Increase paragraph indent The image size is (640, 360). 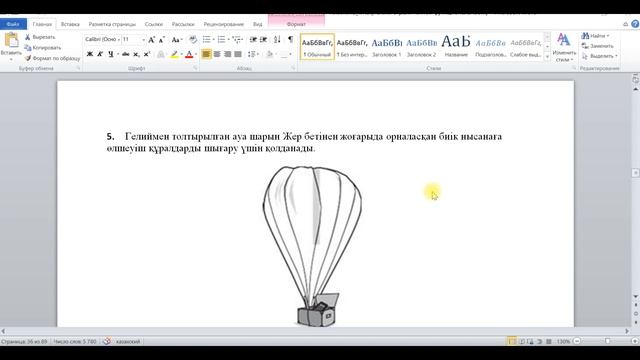tap(264, 40)
